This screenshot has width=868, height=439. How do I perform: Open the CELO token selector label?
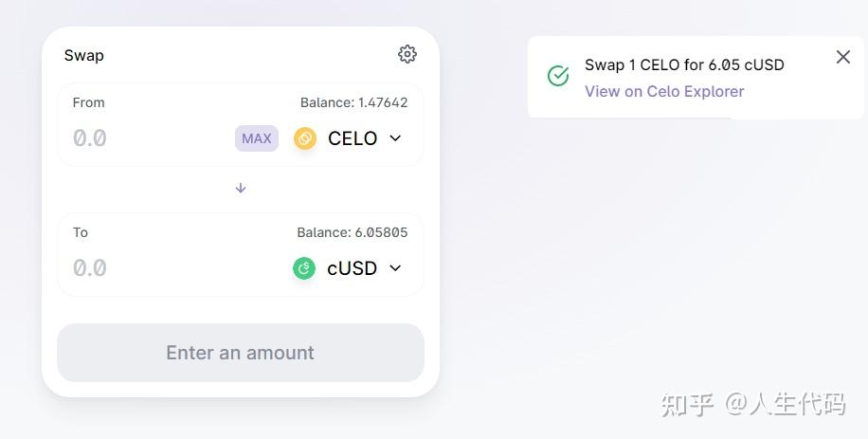pyautogui.click(x=353, y=138)
